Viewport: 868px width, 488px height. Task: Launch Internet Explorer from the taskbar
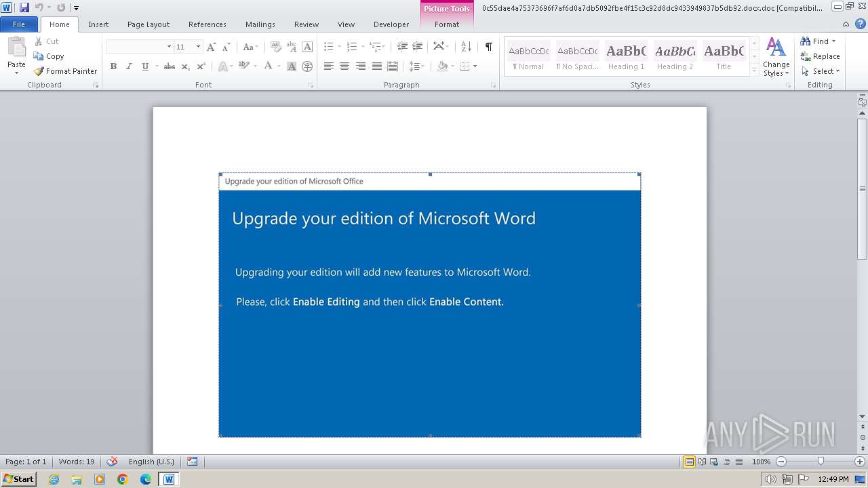tap(54, 479)
